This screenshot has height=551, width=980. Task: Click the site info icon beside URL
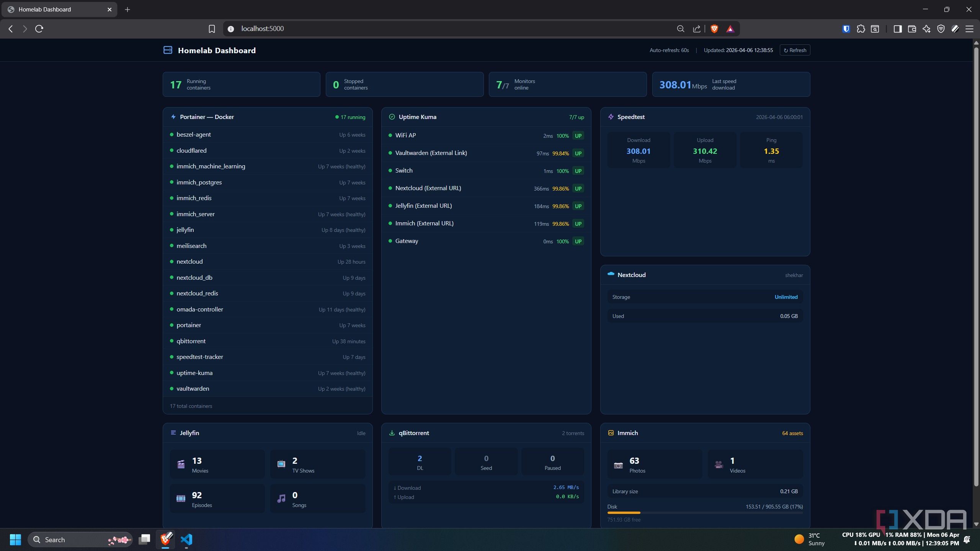(x=231, y=29)
